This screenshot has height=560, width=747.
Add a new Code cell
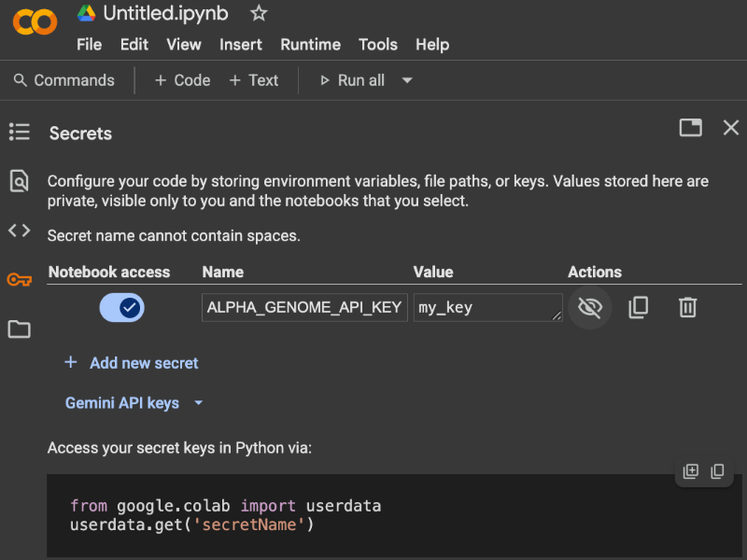[182, 80]
